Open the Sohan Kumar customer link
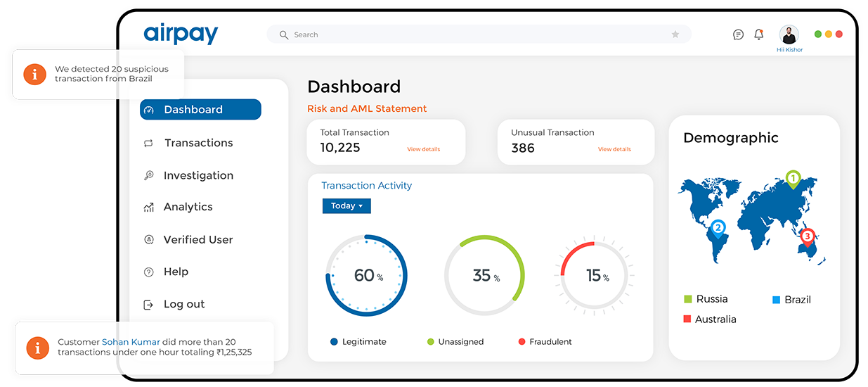 131,342
